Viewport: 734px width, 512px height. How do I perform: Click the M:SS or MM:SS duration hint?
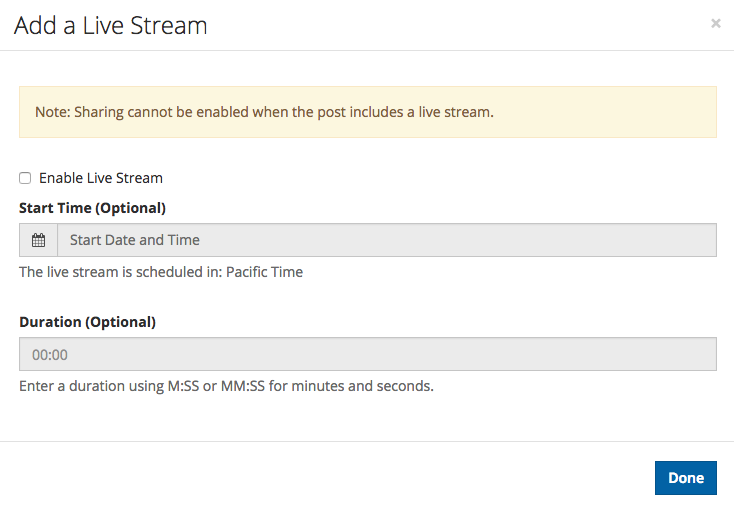pyautogui.click(x=216, y=386)
